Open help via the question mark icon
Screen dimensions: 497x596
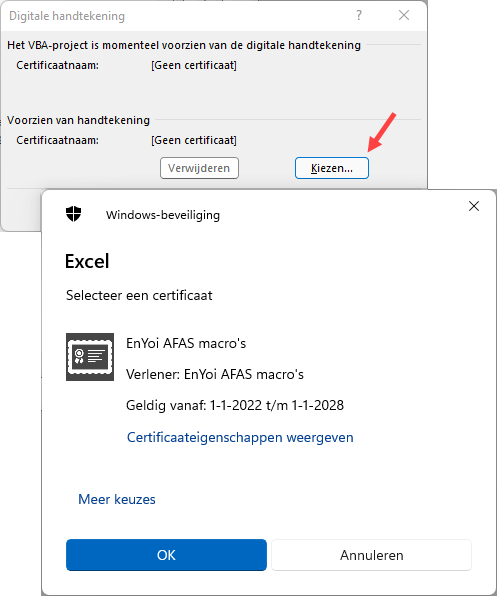(x=359, y=16)
